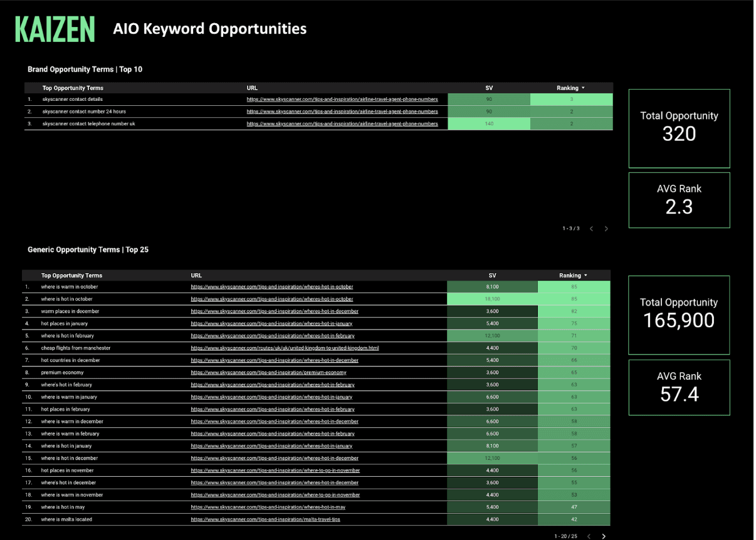The image size is (756, 540).
Task: Click AVG Rank 57.4 scorecard
Action: pos(680,387)
